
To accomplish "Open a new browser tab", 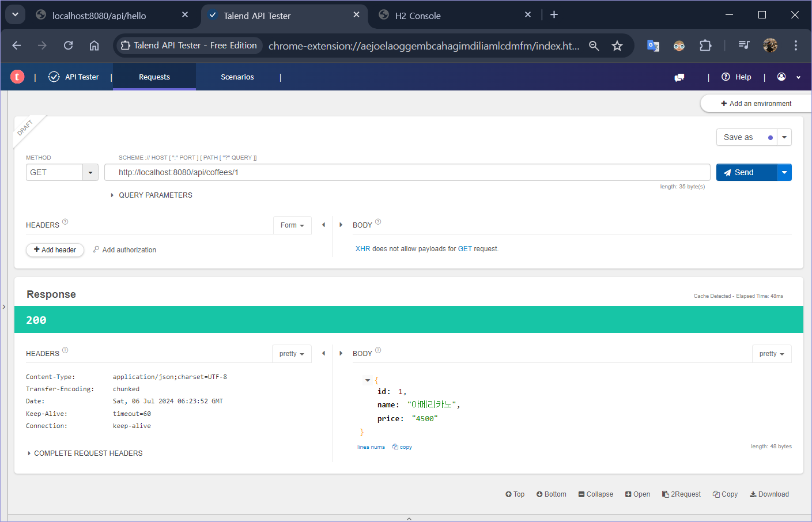I will coord(554,15).
